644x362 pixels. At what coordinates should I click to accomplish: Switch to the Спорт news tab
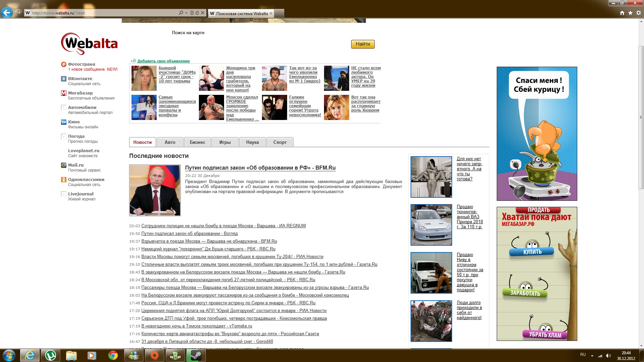tap(280, 142)
